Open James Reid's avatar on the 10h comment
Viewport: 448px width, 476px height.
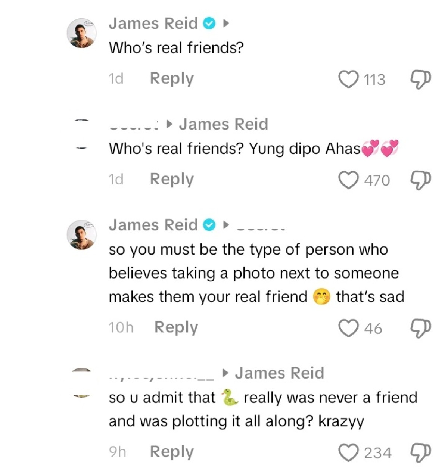pyautogui.click(x=82, y=235)
